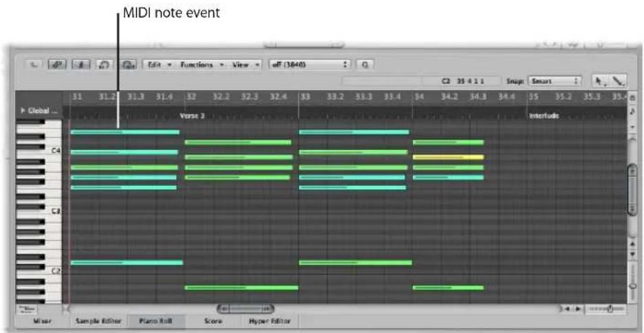Toggle the Link chain button
The width and height of the screenshot is (644, 333).
(x=56, y=65)
